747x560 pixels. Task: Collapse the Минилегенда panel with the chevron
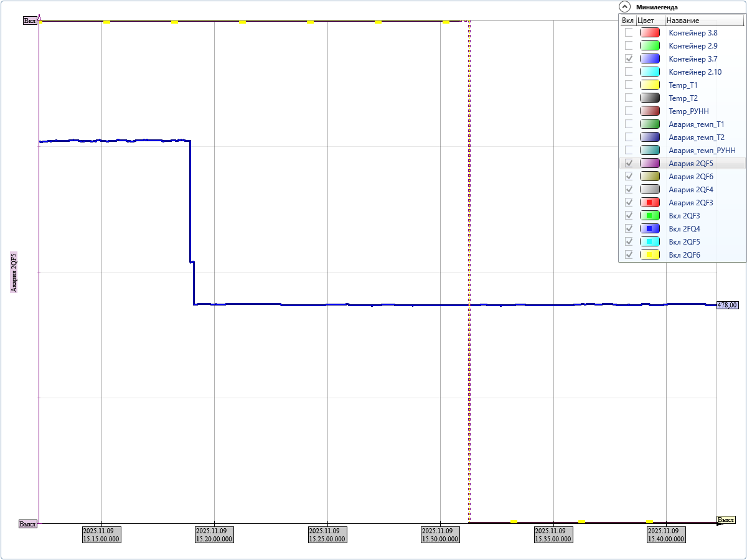[x=624, y=7]
